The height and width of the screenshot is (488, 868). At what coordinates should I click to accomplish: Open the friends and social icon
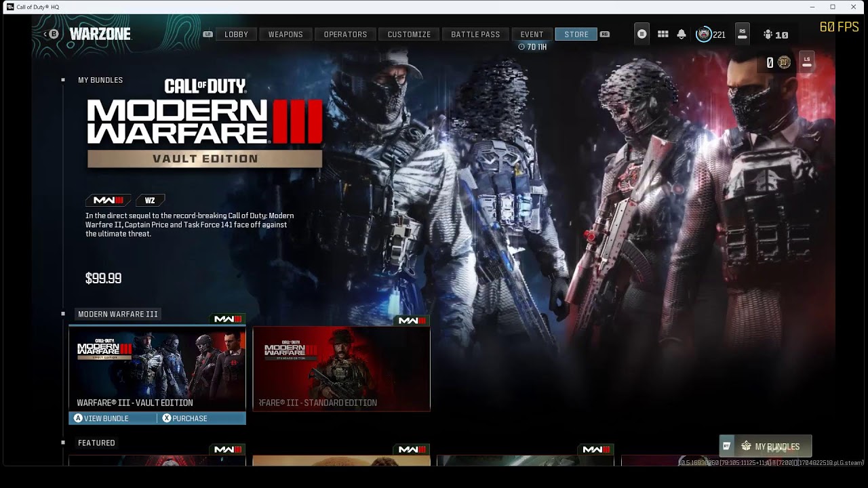coord(768,35)
